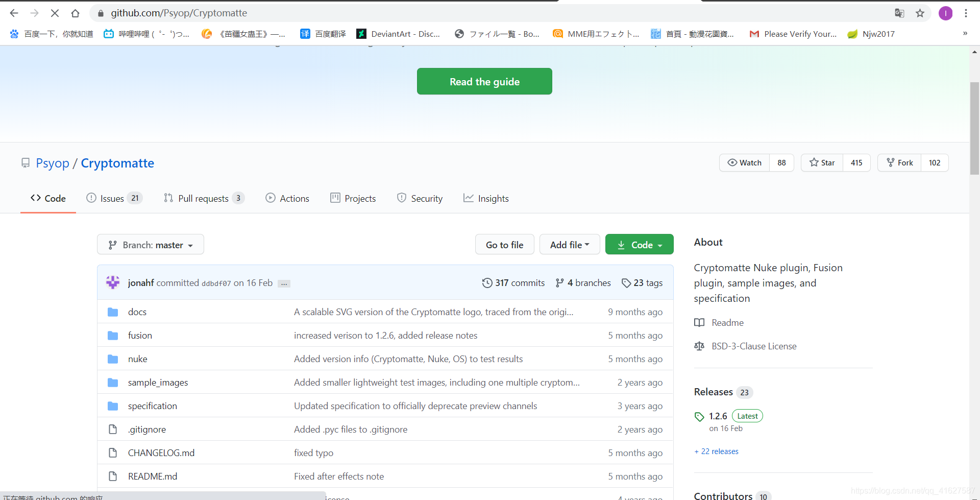
Task: Click the scrollbar up arrow
Action: click(974, 52)
